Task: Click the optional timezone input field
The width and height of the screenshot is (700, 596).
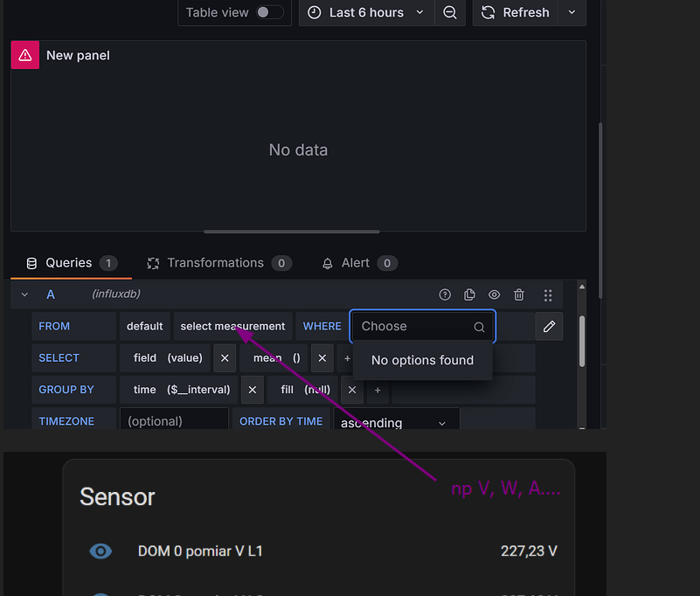Action: tap(174, 421)
